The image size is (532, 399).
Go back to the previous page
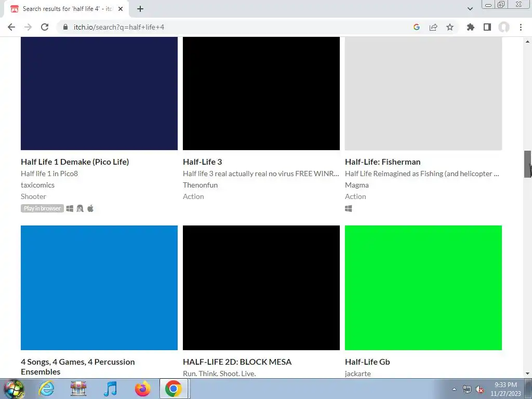click(x=11, y=27)
